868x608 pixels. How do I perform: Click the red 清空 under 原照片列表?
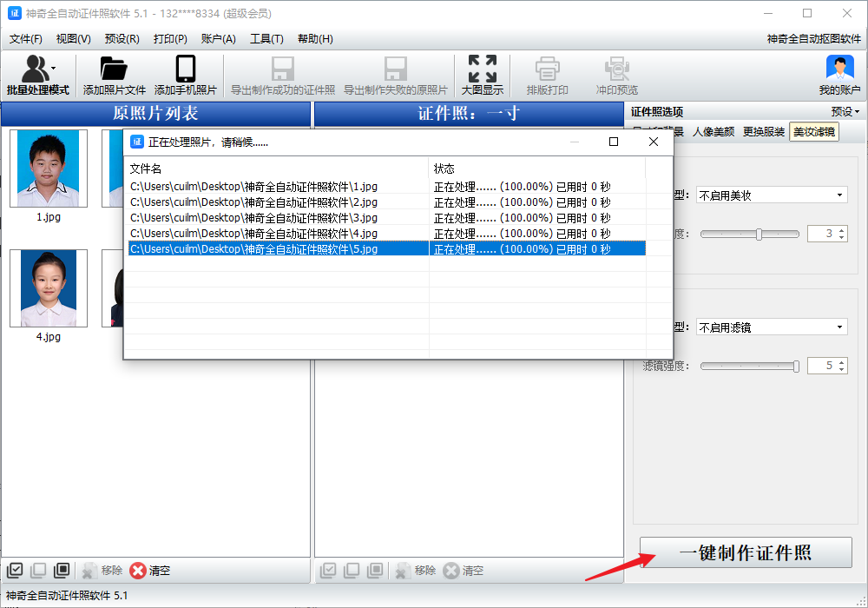point(150,571)
